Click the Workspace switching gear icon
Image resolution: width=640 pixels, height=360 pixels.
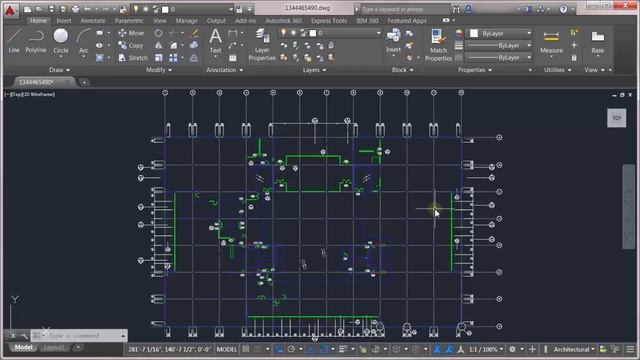[512, 349]
